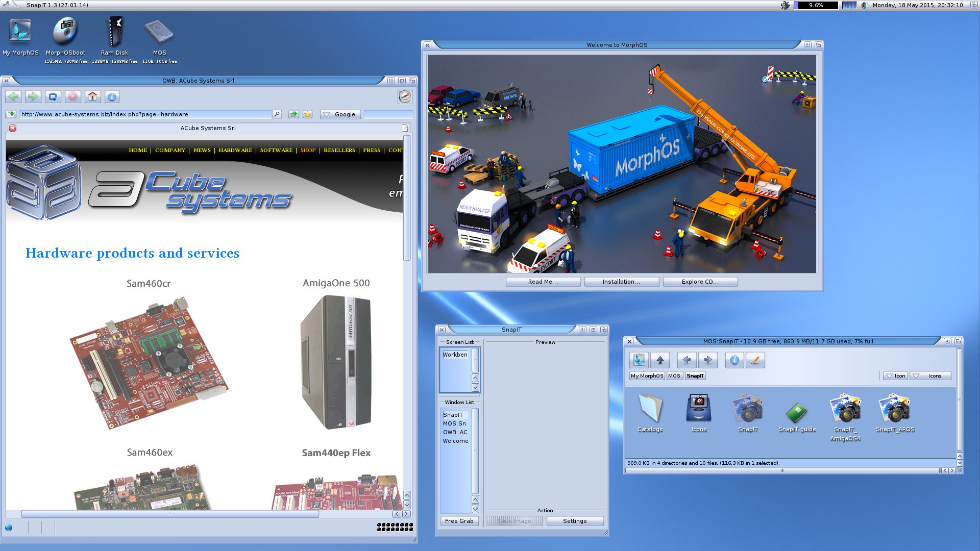
Task: Click MOS: path breadcrumb button
Action: pos(674,376)
